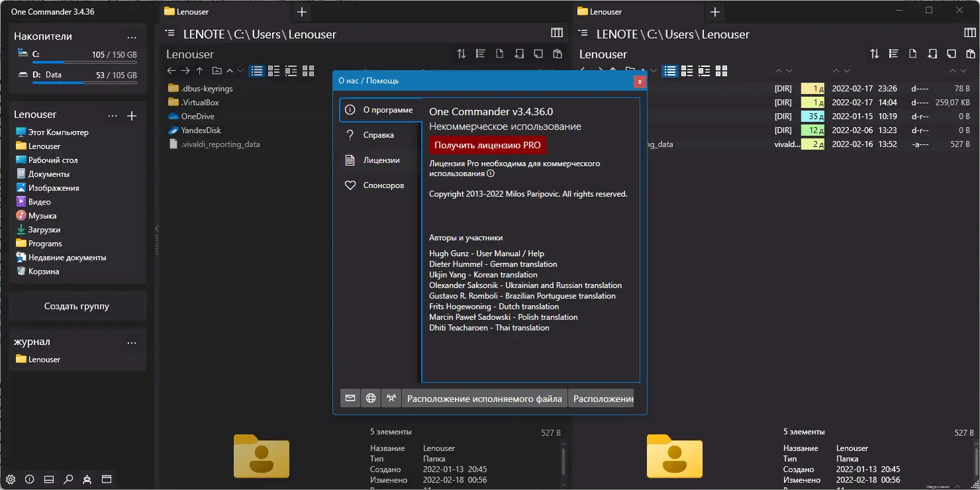
Task: Click the community people icon in About dialog
Action: 391,398
